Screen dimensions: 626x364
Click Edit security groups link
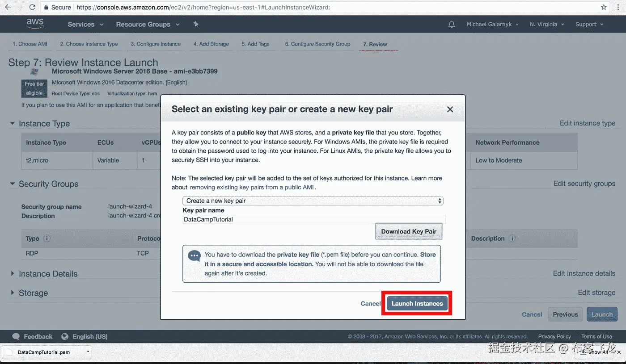584,184
